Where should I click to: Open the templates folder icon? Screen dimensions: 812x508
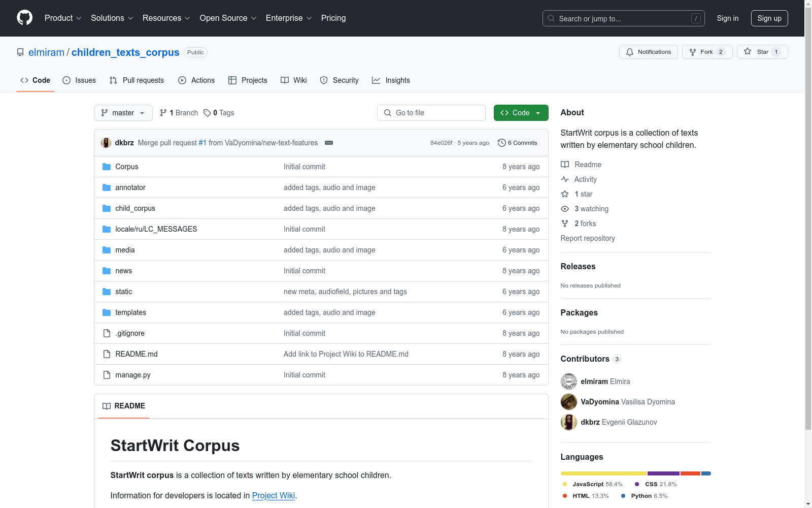tap(107, 312)
